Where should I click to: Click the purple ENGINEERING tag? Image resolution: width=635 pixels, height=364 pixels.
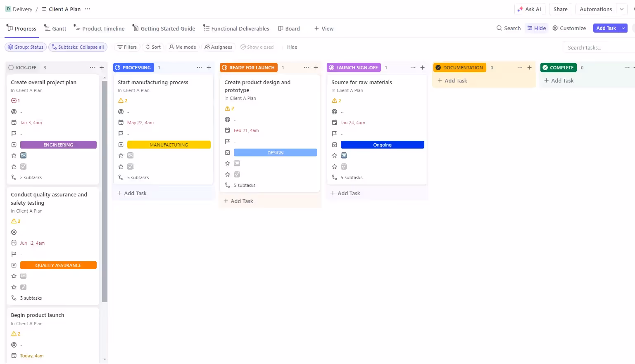click(58, 144)
